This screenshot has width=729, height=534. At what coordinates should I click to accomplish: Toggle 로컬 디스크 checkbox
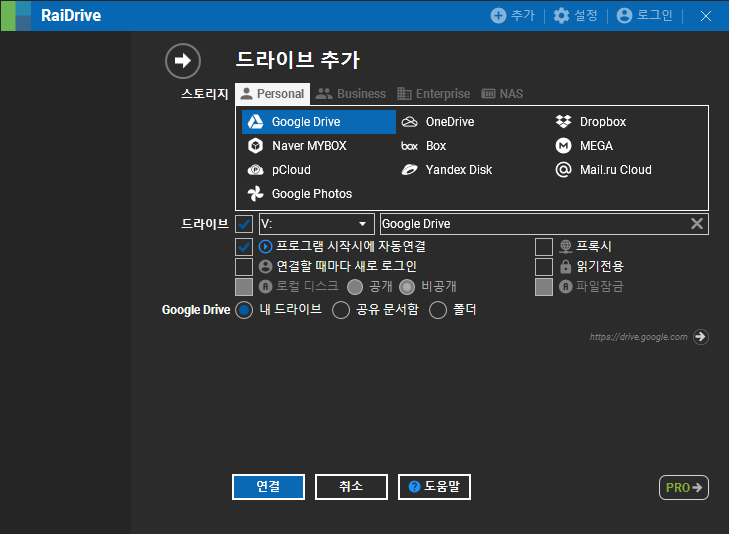(244, 287)
